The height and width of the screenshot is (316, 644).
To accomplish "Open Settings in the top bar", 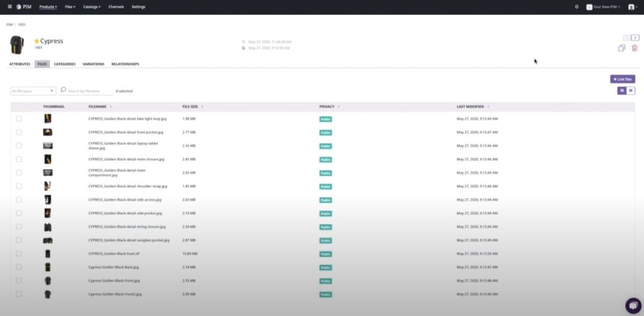I will coord(138,7).
